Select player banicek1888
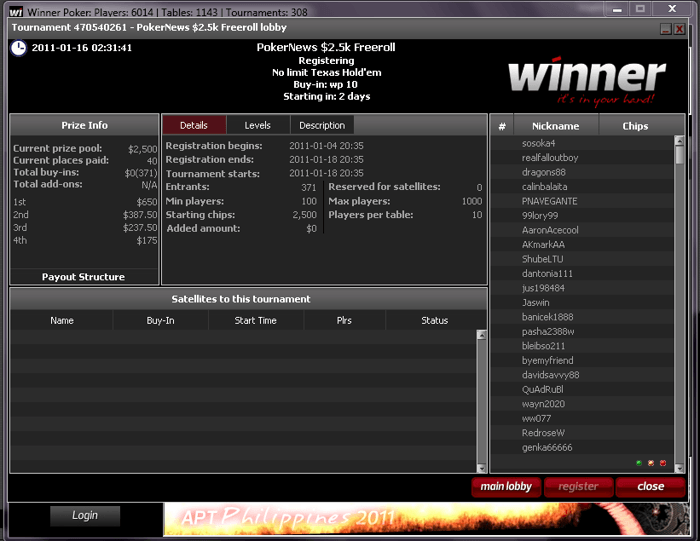 (583, 317)
